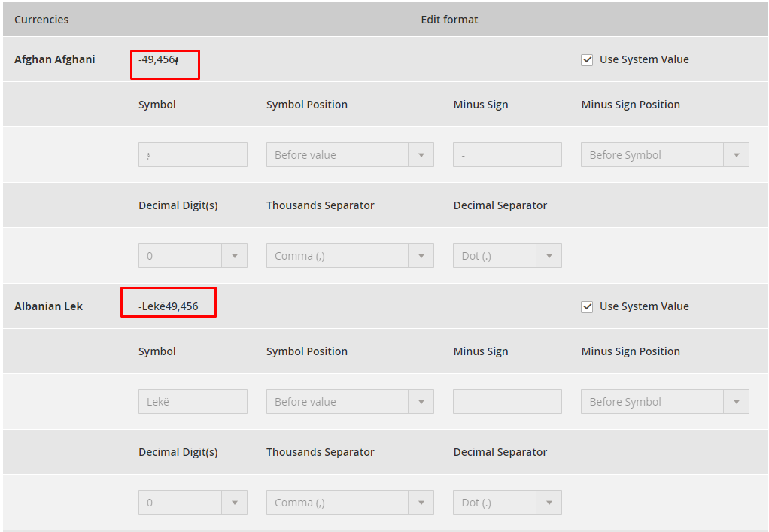Open Afghan Afghani Thousands Separator dropdown
Screen dimensions: 769x532
pos(350,256)
